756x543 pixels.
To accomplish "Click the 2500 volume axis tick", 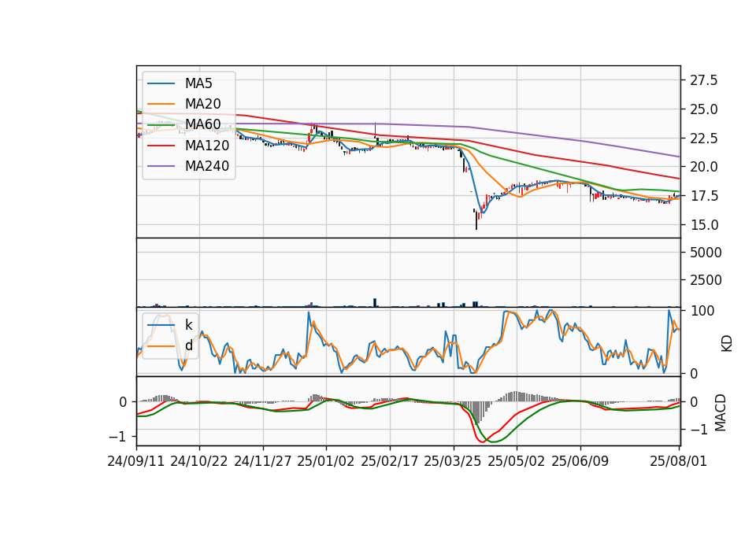I will (706, 280).
